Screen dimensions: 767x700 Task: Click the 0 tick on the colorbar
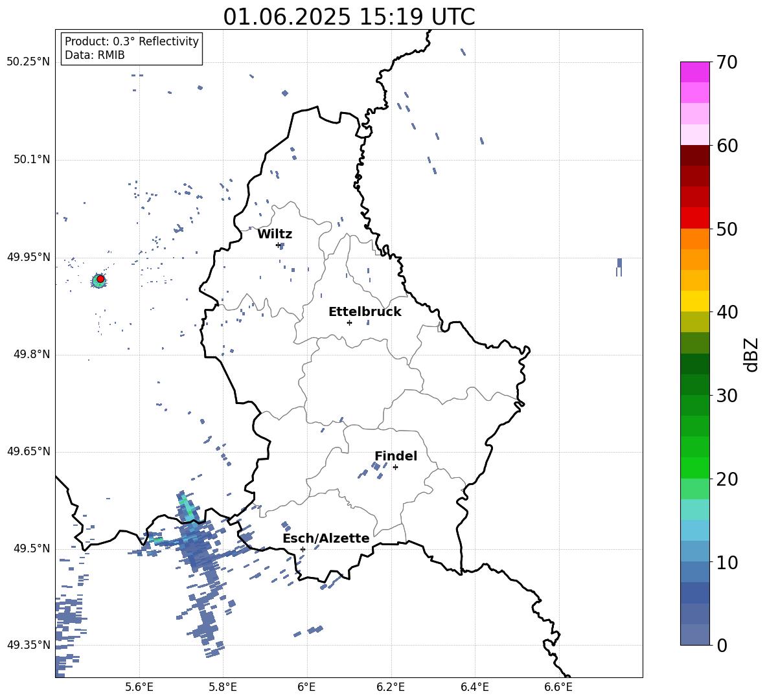(722, 645)
